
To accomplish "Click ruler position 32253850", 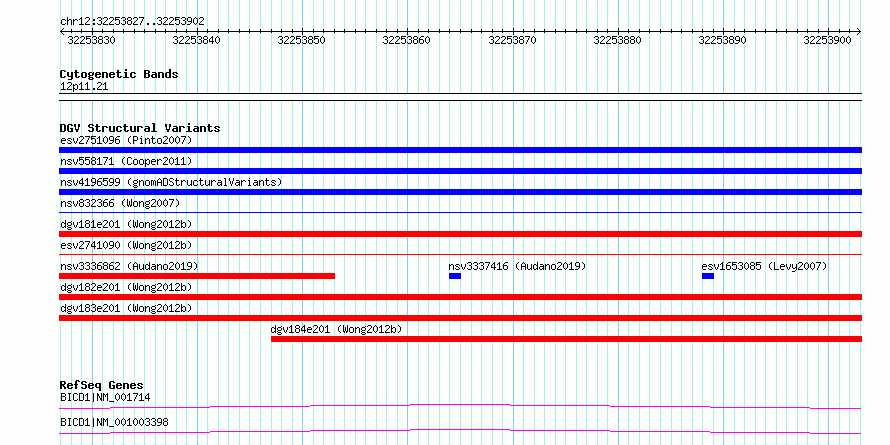I will click(x=301, y=40).
